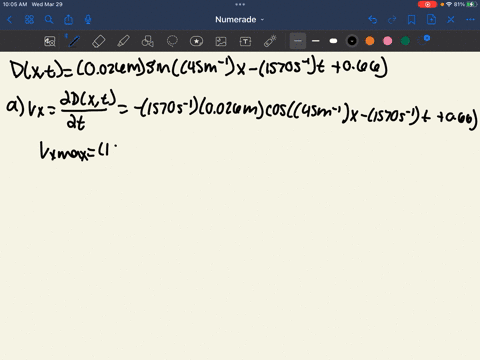Close the editing toolbar with X

point(451,20)
